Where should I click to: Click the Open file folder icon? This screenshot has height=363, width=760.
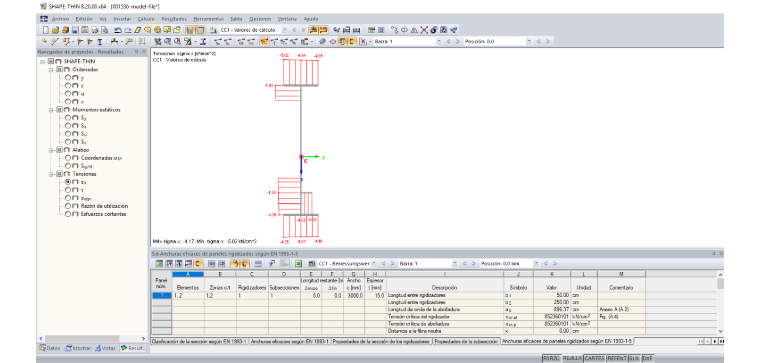55,30
